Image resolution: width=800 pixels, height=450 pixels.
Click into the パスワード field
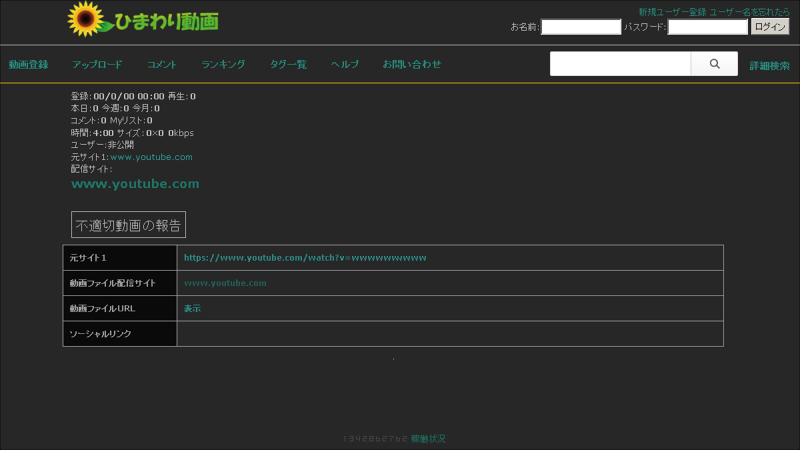coord(707,27)
